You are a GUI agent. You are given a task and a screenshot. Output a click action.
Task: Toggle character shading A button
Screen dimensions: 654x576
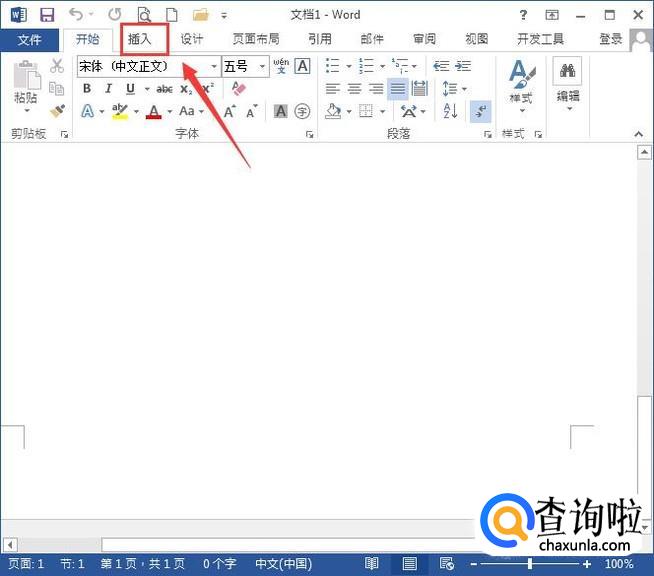tap(281, 111)
